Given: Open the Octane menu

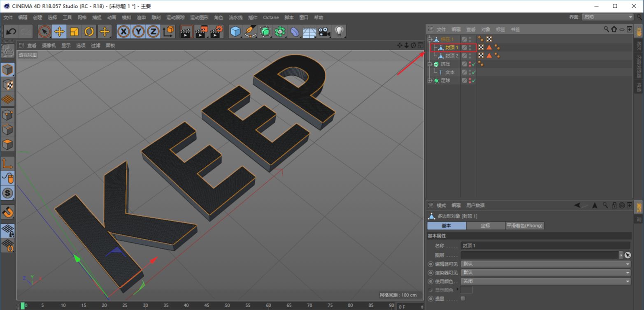Looking at the screenshot, I should click(x=271, y=18).
